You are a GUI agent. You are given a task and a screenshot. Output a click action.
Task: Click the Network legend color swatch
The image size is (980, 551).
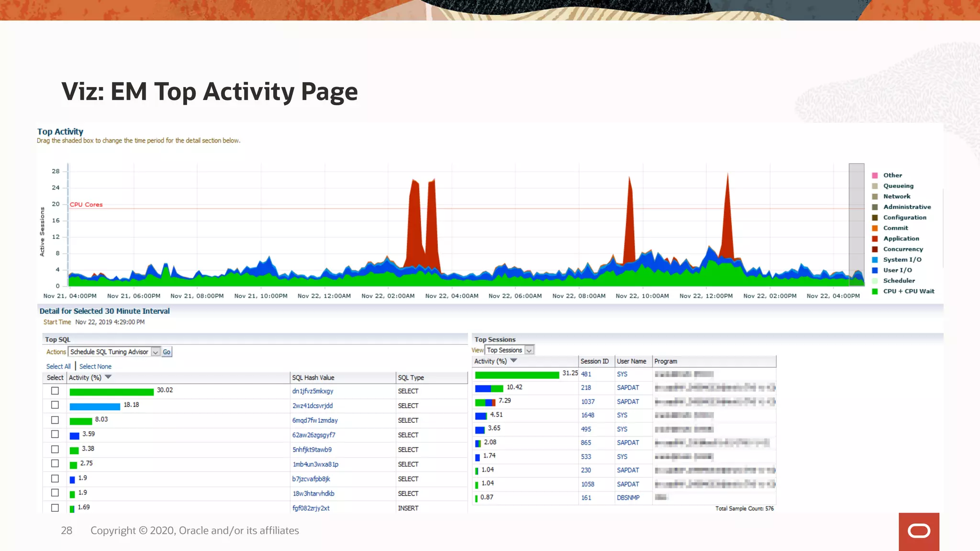tap(875, 197)
